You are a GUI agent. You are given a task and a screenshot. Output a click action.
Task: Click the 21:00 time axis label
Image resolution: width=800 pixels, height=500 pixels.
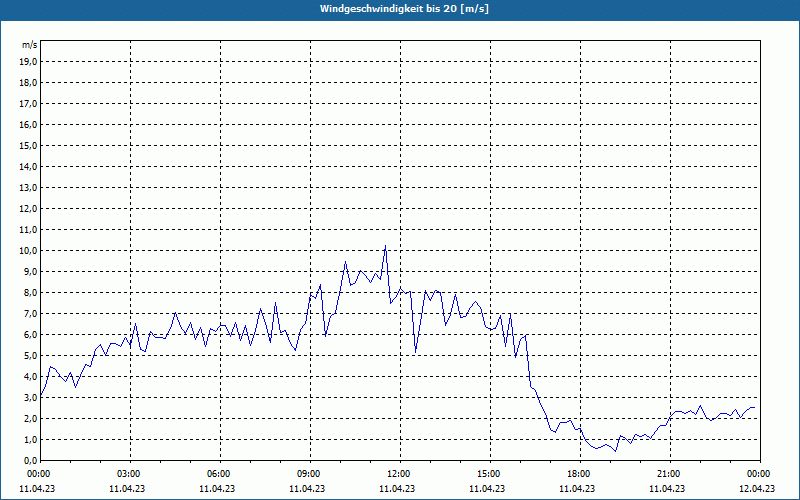point(670,474)
